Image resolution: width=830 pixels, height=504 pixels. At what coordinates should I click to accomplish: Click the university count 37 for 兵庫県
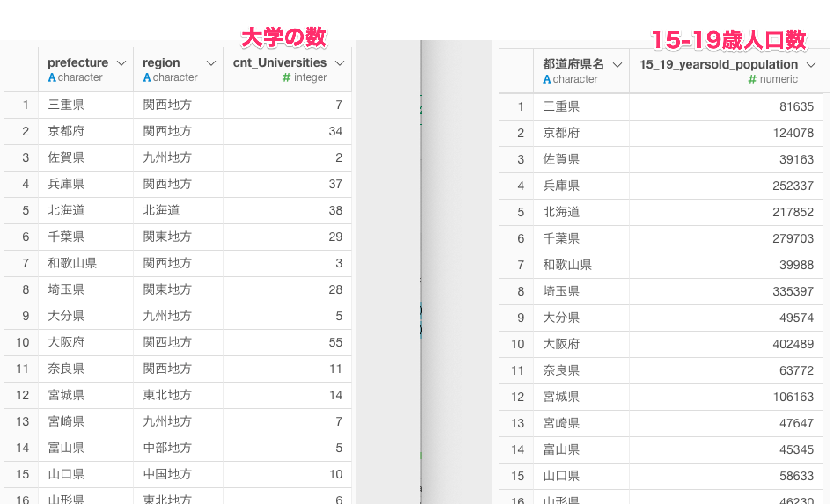click(x=287, y=184)
